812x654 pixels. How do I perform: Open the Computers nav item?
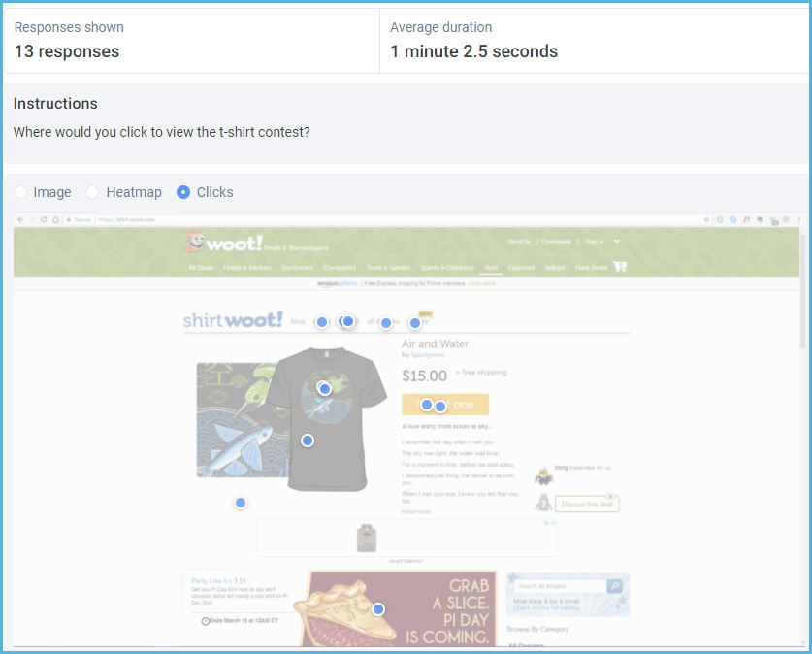(x=340, y=267)
